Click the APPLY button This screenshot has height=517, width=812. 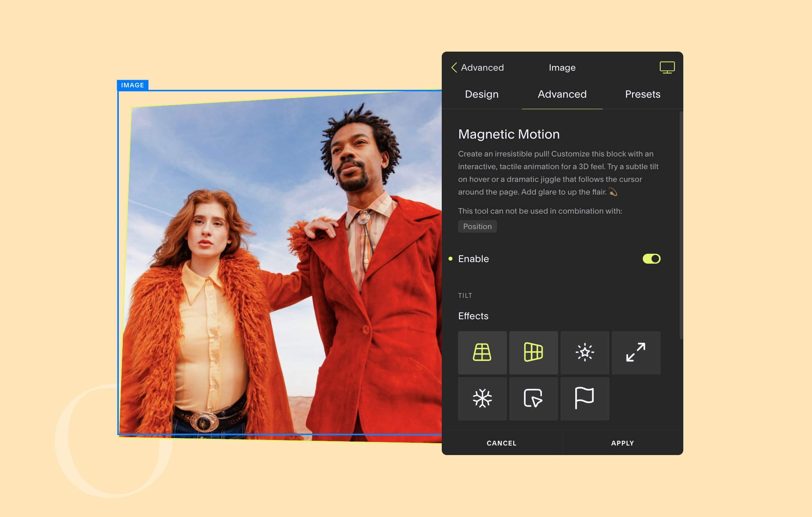click(x=622, y=443)
